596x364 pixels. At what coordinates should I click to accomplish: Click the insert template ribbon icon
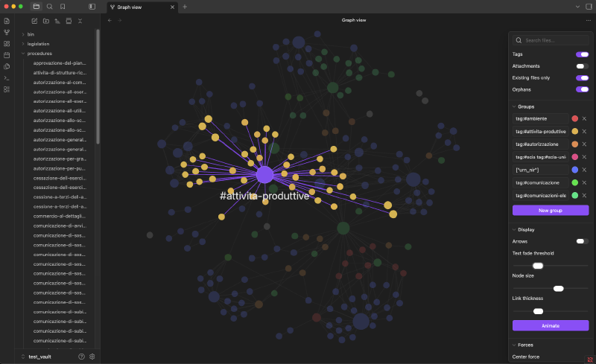(x=7, y=66)
